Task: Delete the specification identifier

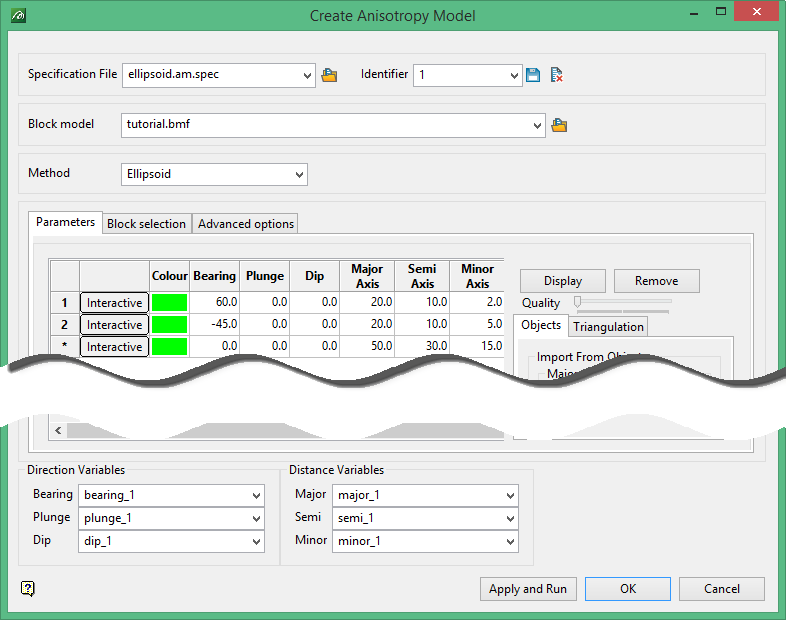Action: point(556,75)
